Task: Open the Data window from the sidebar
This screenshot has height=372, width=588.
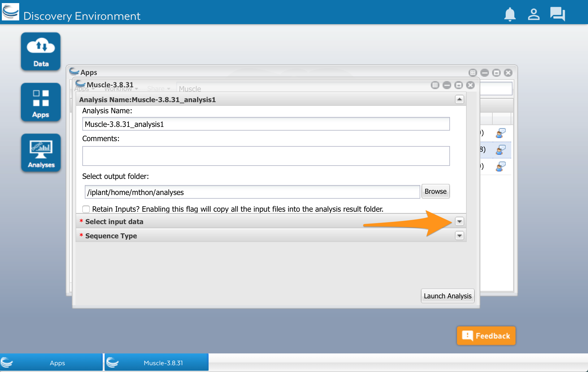Action: pos(41,51)
